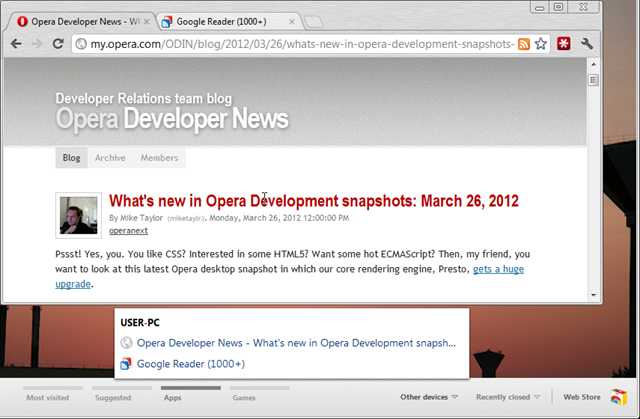This screenshot has width=640, height=419.
Task: Open the wrench settings menu
Action: (587, 44)
